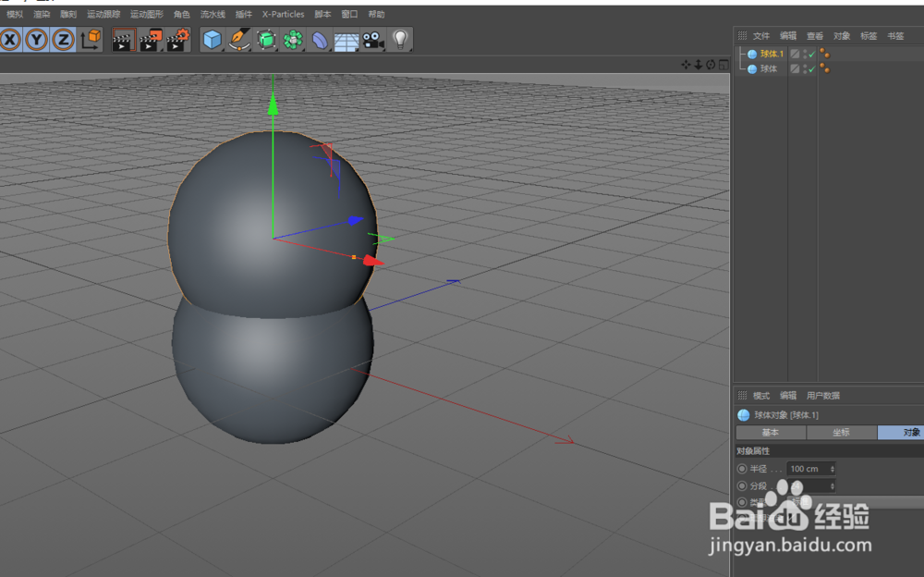924x577 pixels.
Task: Toggle visibility dots for 球体.1
Action: 805,54
